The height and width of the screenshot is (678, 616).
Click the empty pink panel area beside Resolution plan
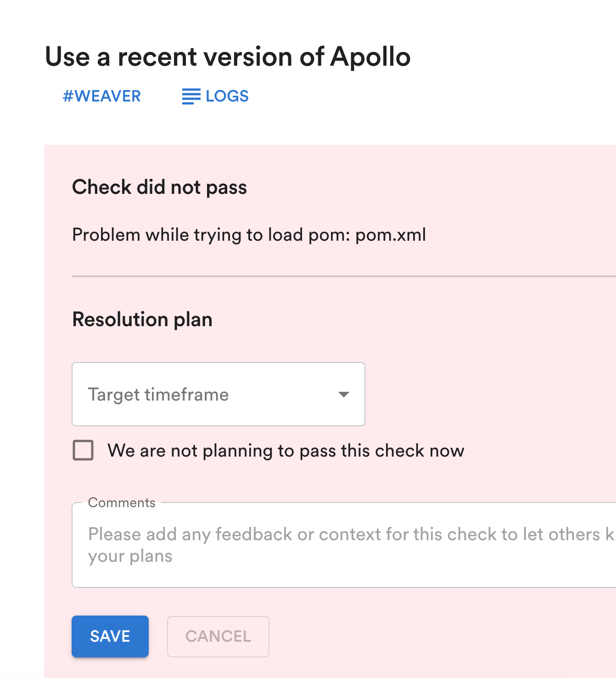(x=413, y=320)
